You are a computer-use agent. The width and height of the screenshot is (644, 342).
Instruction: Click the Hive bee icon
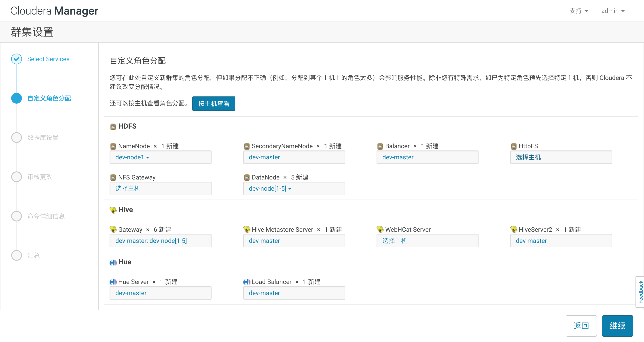113,210
